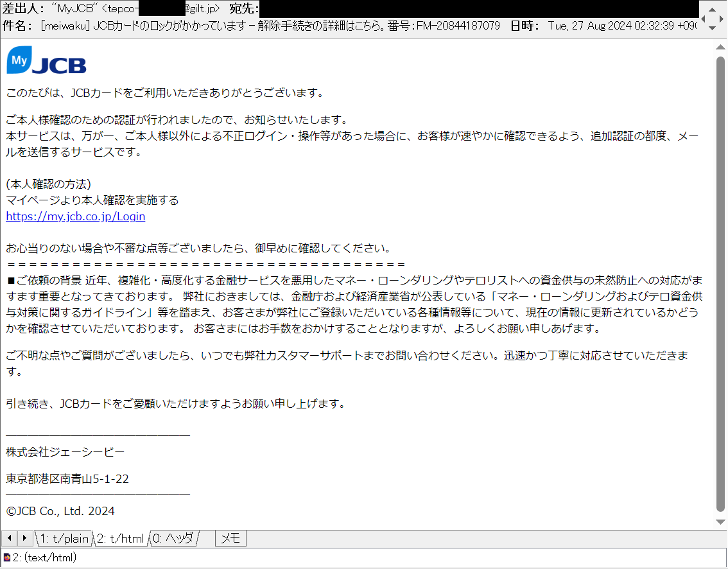
Task: Click the message body scroll-up arrow
Action: click(720, 47)
